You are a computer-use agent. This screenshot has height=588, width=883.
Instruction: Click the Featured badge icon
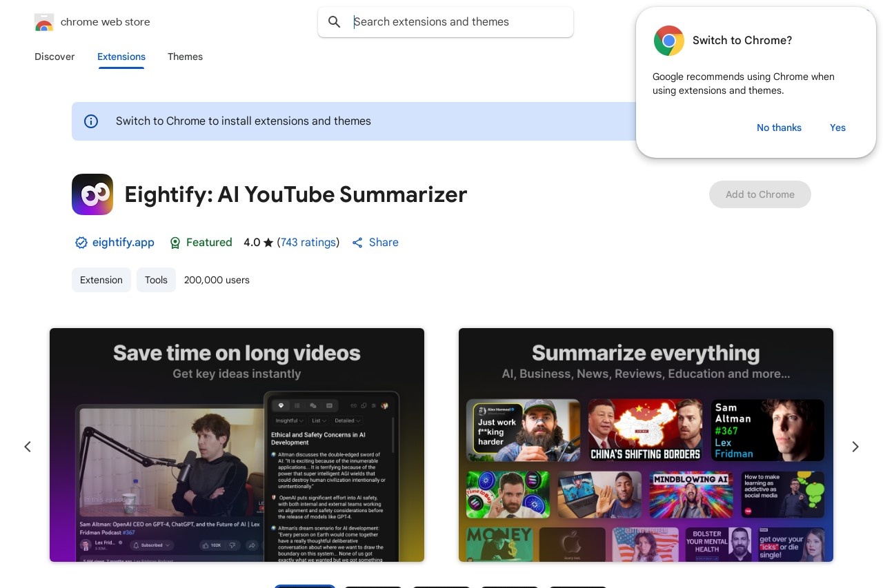pos(175,243)
